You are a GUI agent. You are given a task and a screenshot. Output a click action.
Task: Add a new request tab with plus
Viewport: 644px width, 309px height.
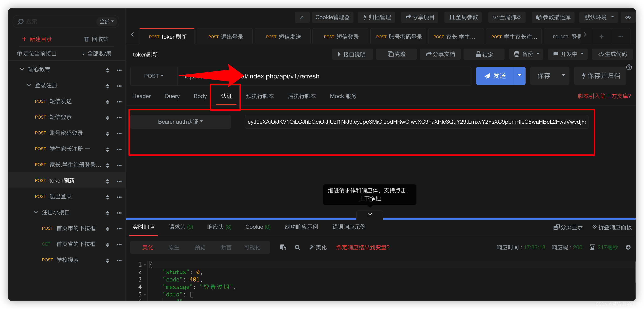tap(601, 37)
